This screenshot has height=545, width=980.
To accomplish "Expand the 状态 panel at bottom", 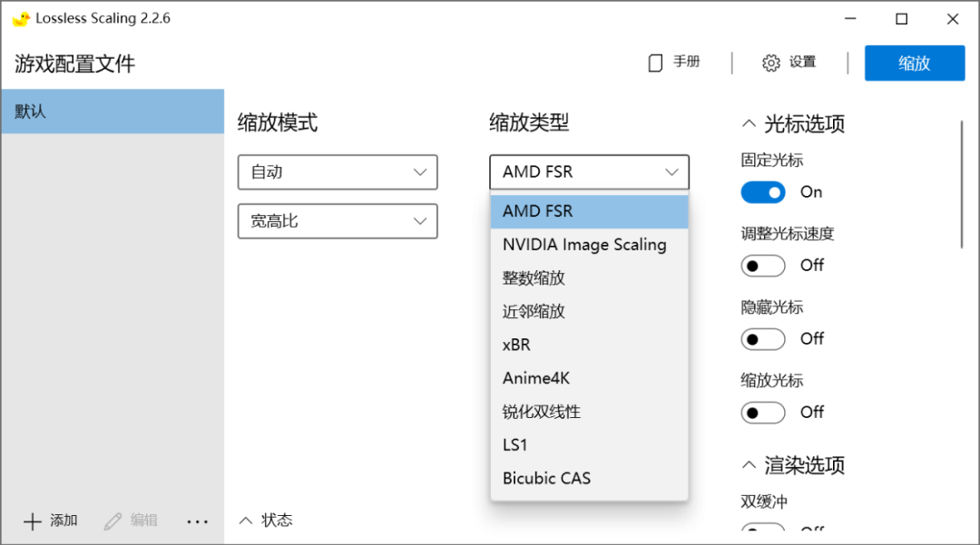I will pyautogui.click(x=246, y=520).
